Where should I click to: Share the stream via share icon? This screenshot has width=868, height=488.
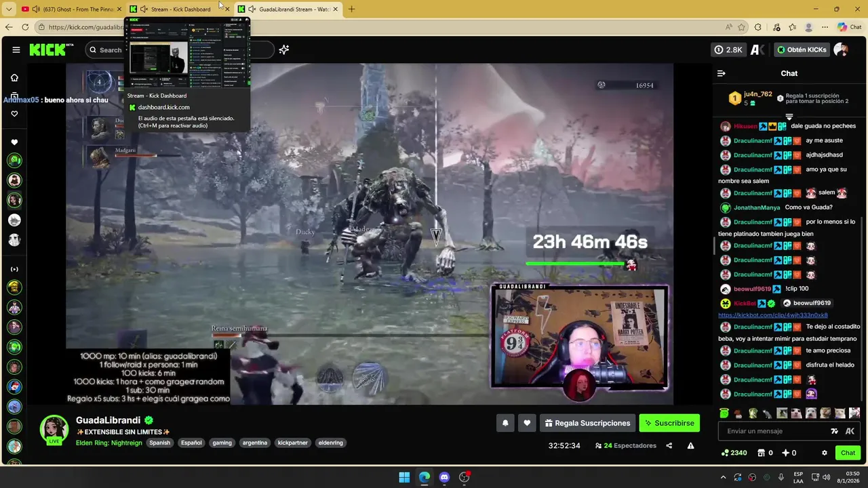669,445
